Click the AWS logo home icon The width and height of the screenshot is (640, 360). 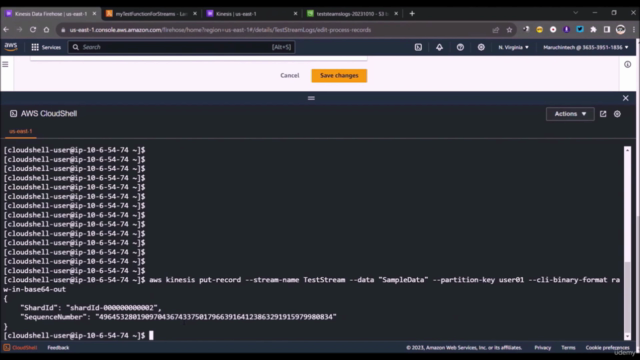pos(11,47)
